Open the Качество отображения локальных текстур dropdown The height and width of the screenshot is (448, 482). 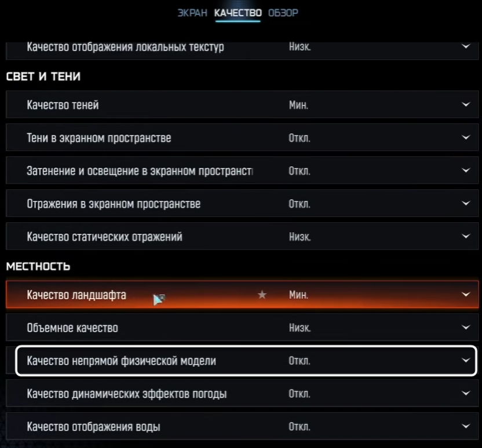[x=467, y=47]
